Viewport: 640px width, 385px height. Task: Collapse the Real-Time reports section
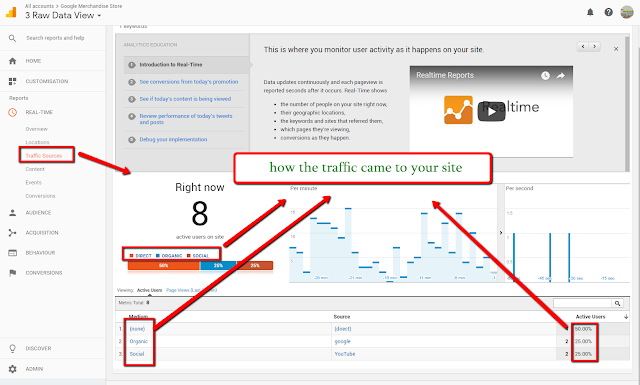(x=39, y=112)
